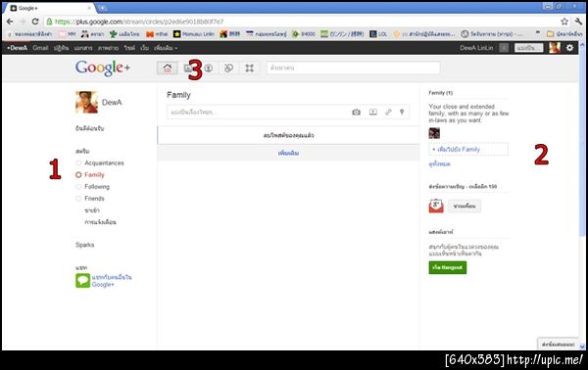Click the share button in the black bar

tap(529, 48)
